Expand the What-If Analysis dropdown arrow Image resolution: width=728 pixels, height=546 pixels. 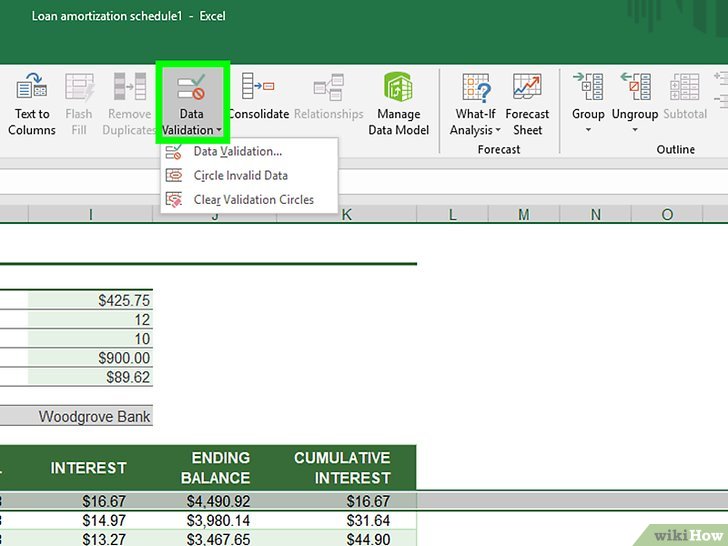498,130
